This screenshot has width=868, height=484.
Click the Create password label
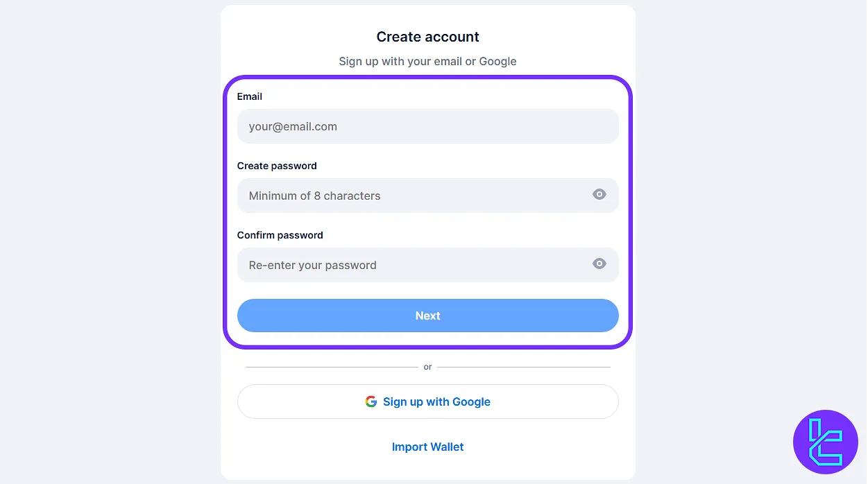tap(277, 166)
